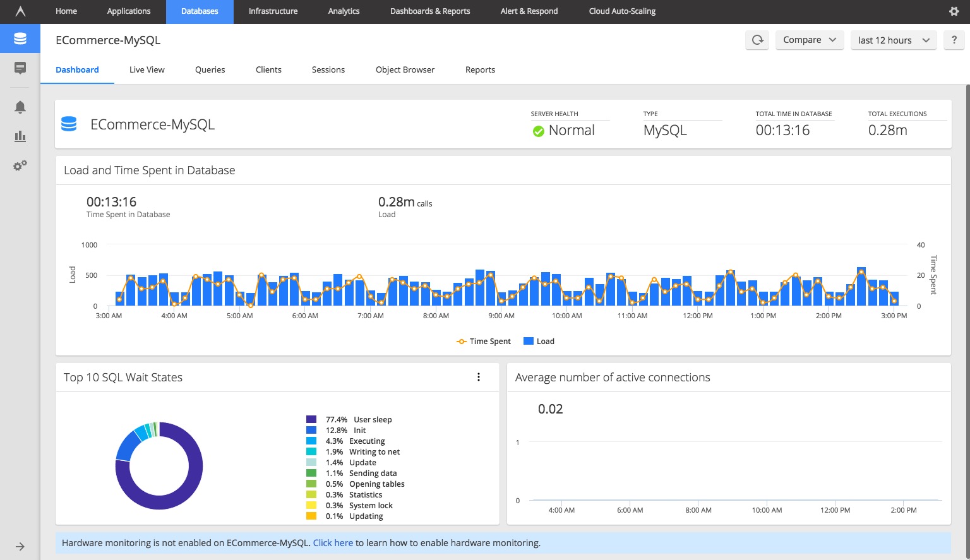The image size is (970, 560).
Task: Open the Applications menu
Action: pyautogui.click(x=129, y=11)
